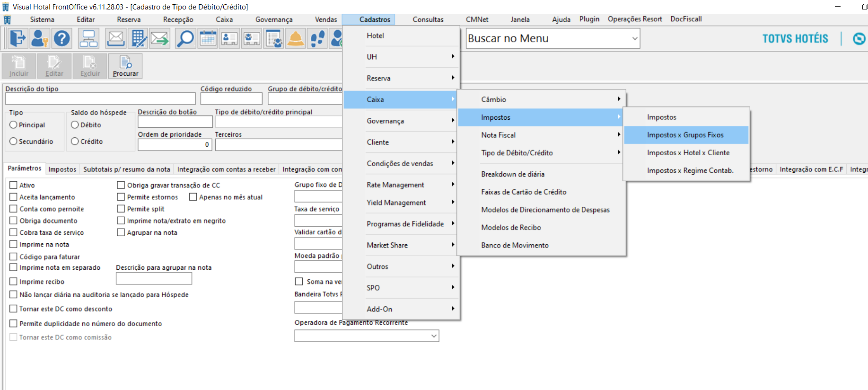Expand Tipo de Débito/Crédito submenu
Viewport: 868px width, 390px height.
coord(541,153)
